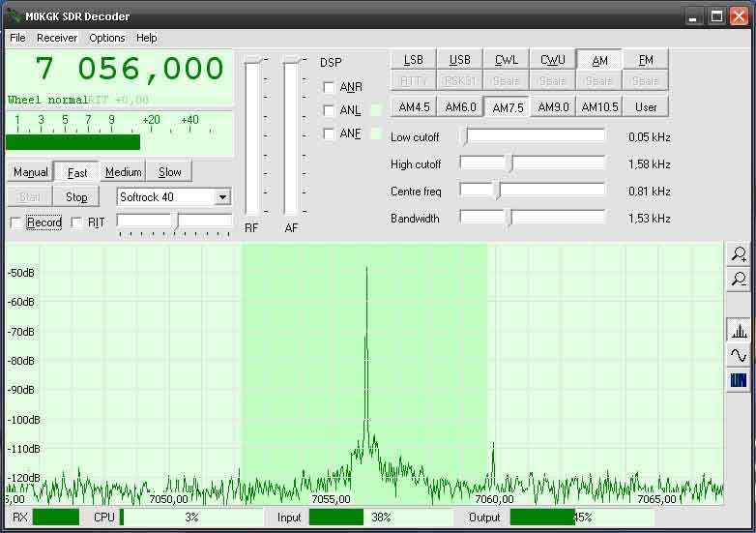Enable the ANR noise reduction checkbox
The height and width of the screenshot is (533, 756).
[x=329, y=87]
